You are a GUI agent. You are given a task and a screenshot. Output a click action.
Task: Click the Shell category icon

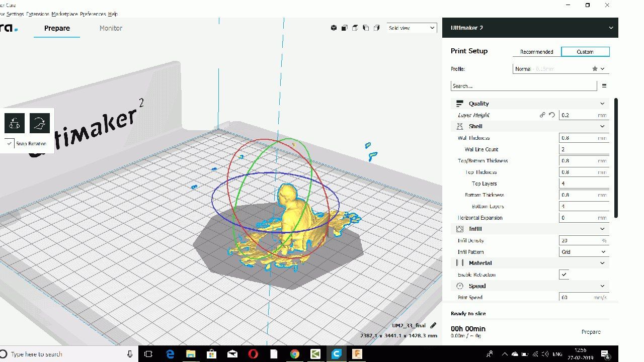coord(459,126)
